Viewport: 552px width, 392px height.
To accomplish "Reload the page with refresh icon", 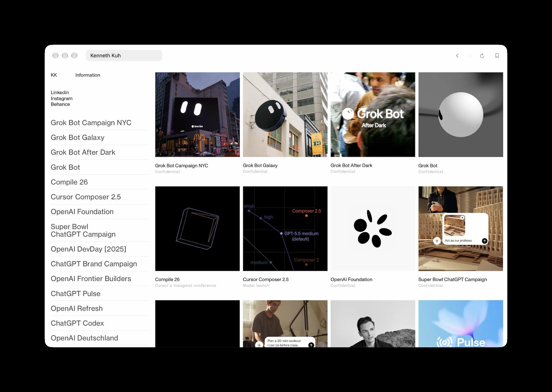I will 482,56.
